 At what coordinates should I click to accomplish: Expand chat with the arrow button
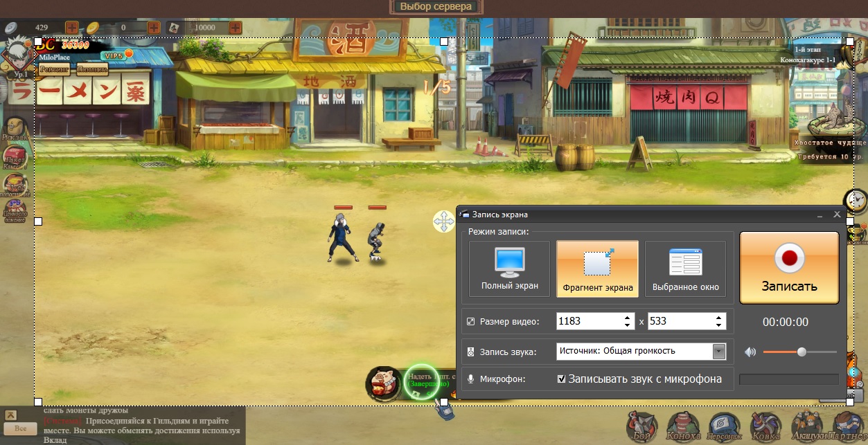(10, 415)
